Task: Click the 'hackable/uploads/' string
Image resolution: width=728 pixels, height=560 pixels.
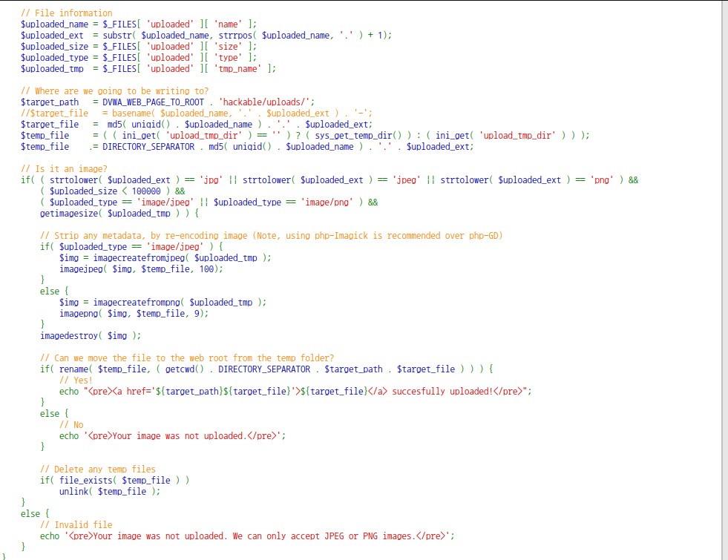Action: [x=265, y=102]
